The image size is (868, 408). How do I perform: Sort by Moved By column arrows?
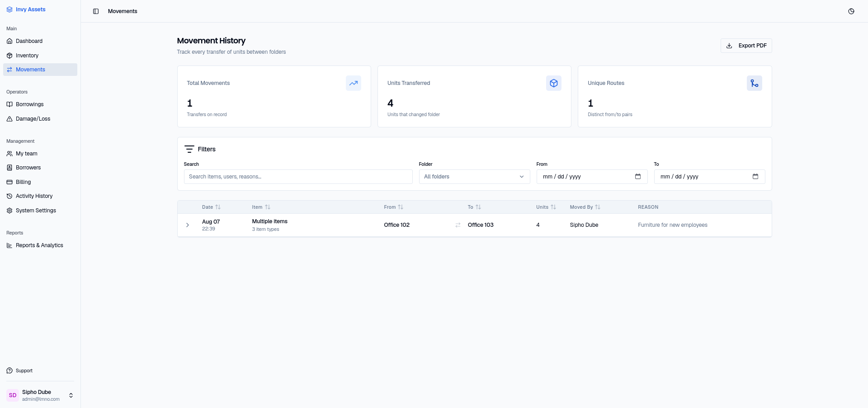coord(598,207)
